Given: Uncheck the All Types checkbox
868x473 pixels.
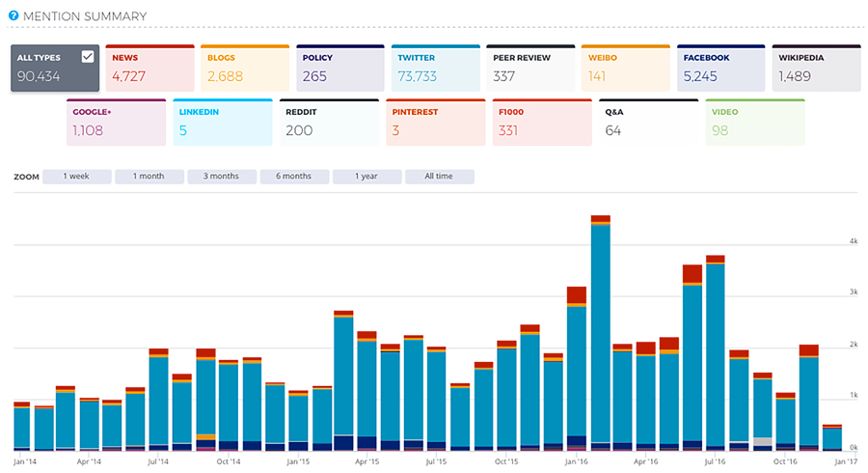Looking at the screenshot, I should click(88, 57).
